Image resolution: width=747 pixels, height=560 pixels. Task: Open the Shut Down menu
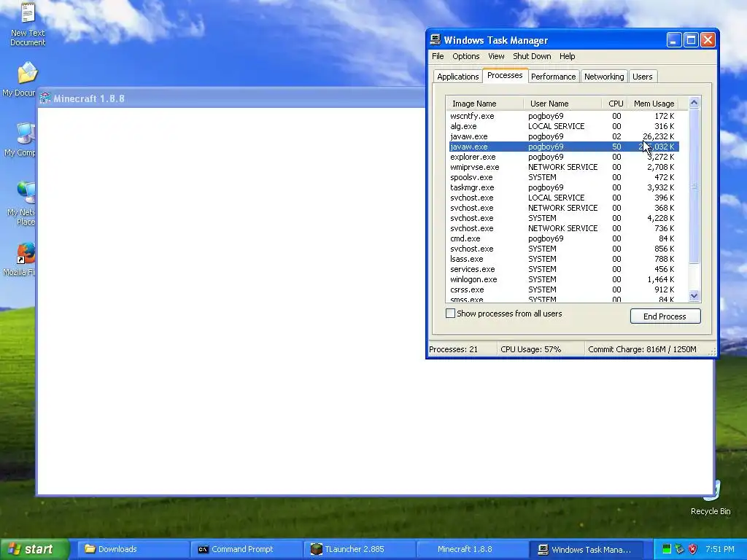532,56
